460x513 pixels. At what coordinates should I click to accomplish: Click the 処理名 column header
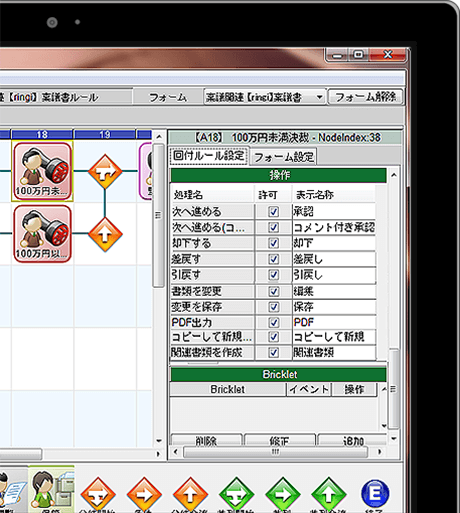tap(212, 195)
